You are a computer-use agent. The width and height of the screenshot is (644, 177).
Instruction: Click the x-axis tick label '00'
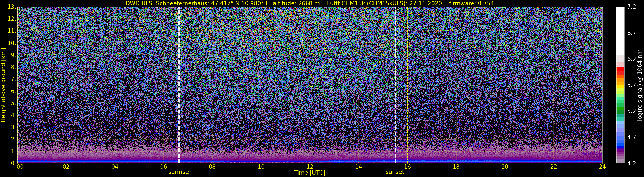click(x=20, y=167)
